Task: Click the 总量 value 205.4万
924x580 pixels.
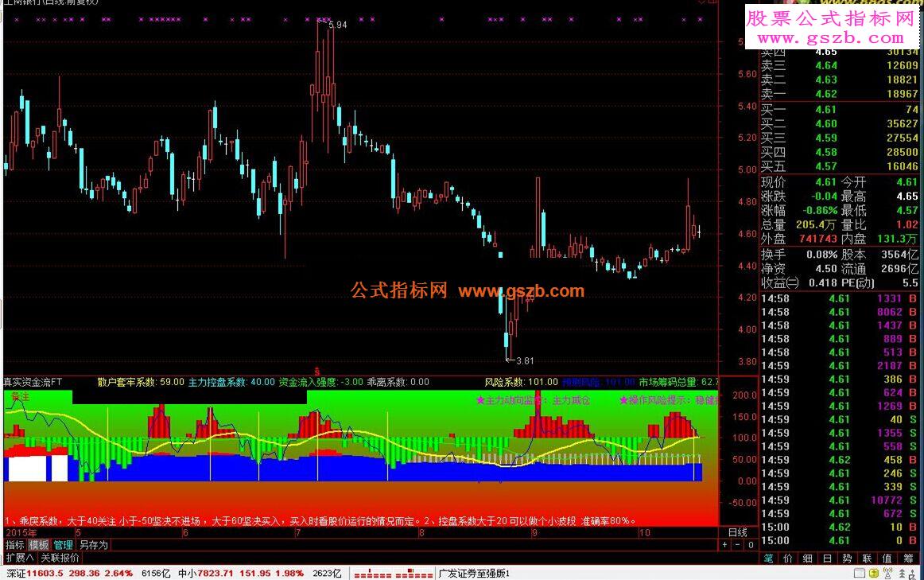Action: point(816,224)
